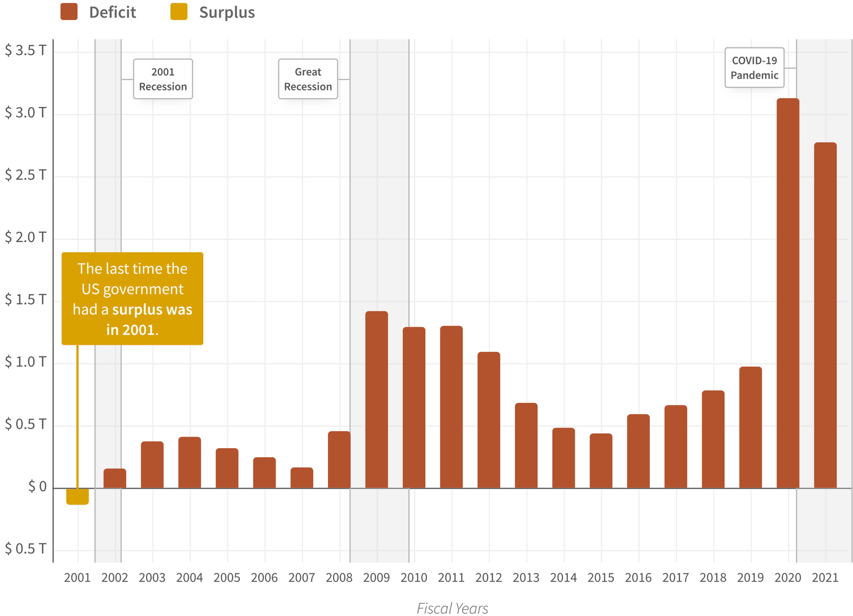
Task: Click the $ 2.5 T y-axis label
Action: tap(25, 175)
